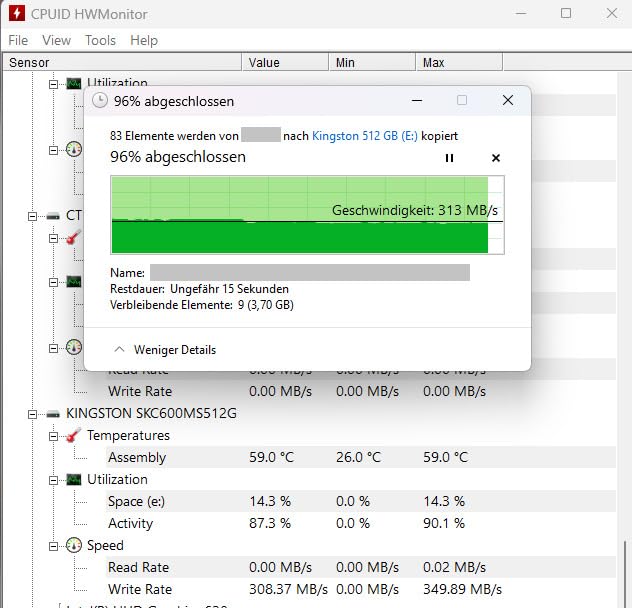Select the Kingston Activity row
This screenshot has height=608, width=632.
[x=361, y=523]
